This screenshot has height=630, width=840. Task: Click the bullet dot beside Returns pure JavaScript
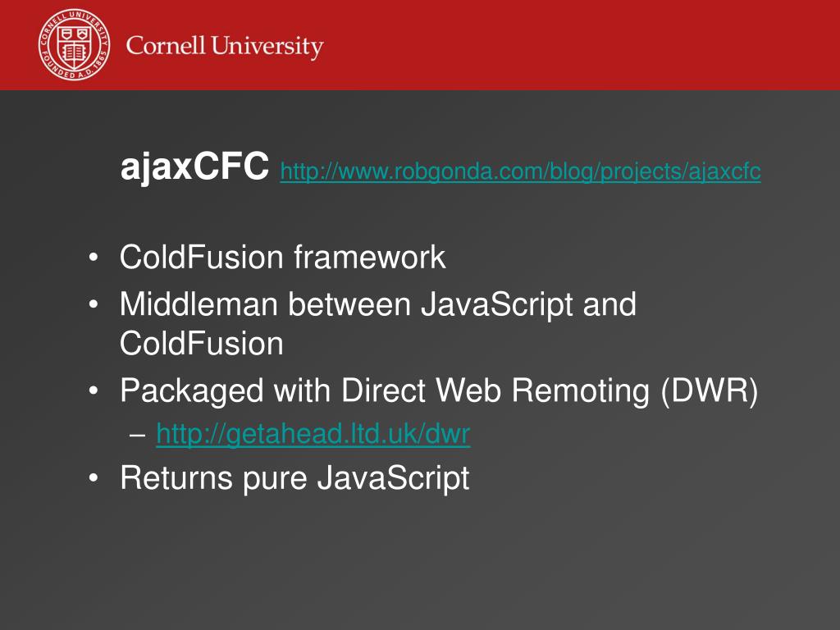pyautogui.click(x=94, y=478)
